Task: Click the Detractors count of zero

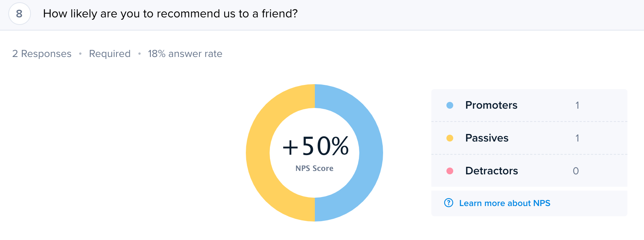Action: pos(576,171)
